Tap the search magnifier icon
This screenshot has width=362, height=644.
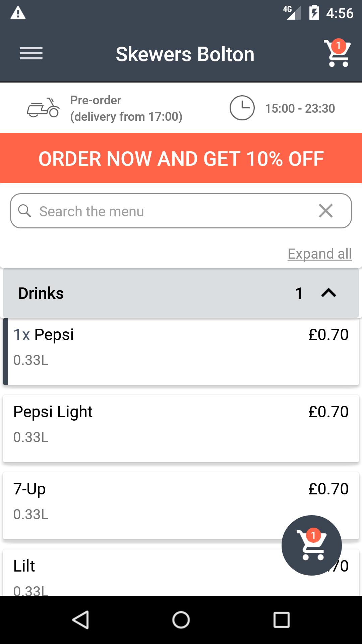[24, 211]
